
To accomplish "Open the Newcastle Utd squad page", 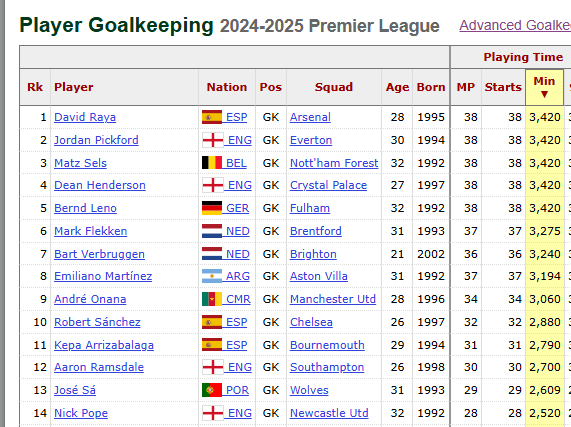I will [x=329, y=413].
